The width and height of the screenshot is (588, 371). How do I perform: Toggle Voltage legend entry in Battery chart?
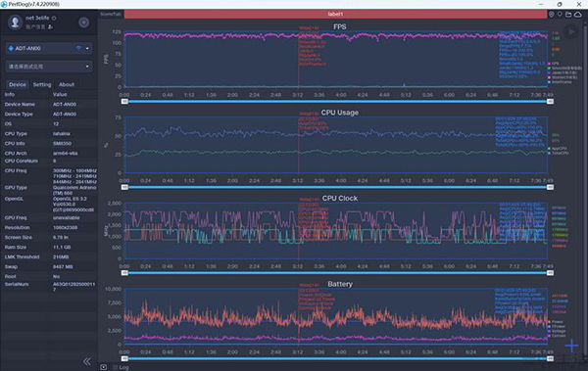coord(557,331)
